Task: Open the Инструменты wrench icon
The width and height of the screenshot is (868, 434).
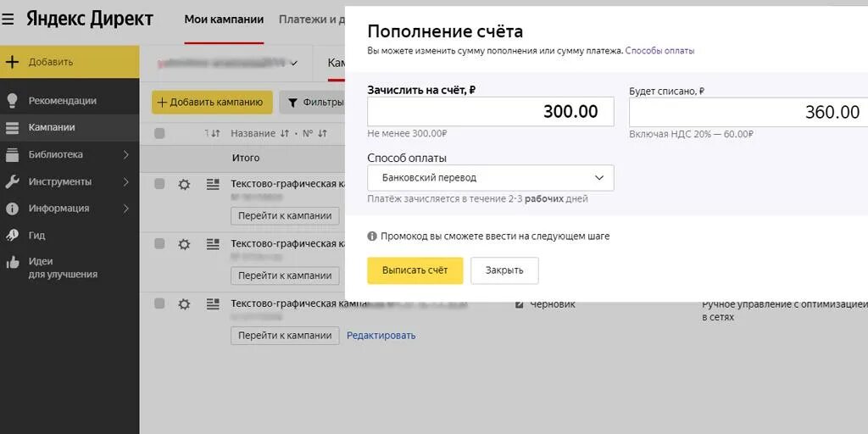Action: 12,181
